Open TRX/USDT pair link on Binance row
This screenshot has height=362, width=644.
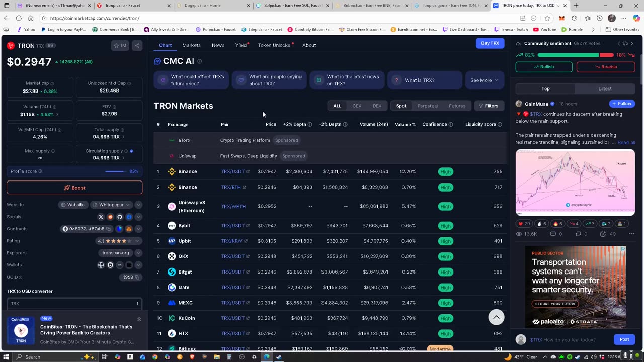pos(235,172)
